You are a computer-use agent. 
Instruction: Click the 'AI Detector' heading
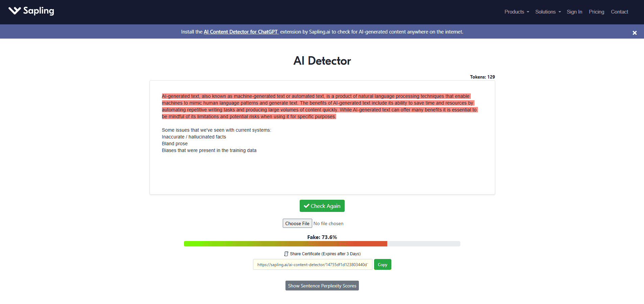[322, 61]
